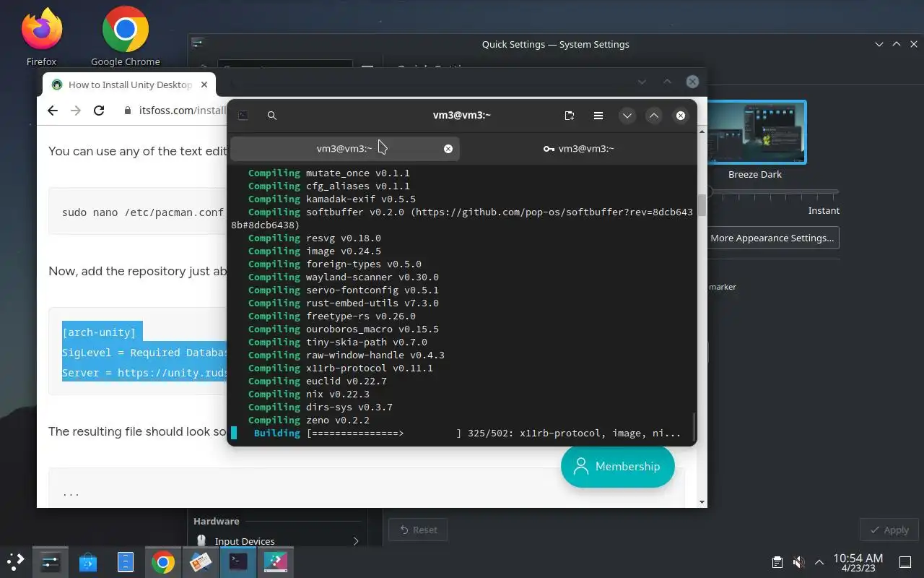Select the Breeze Dark theme thumbnail
This screenshot has width=924, height=578.
pos(755,133)
